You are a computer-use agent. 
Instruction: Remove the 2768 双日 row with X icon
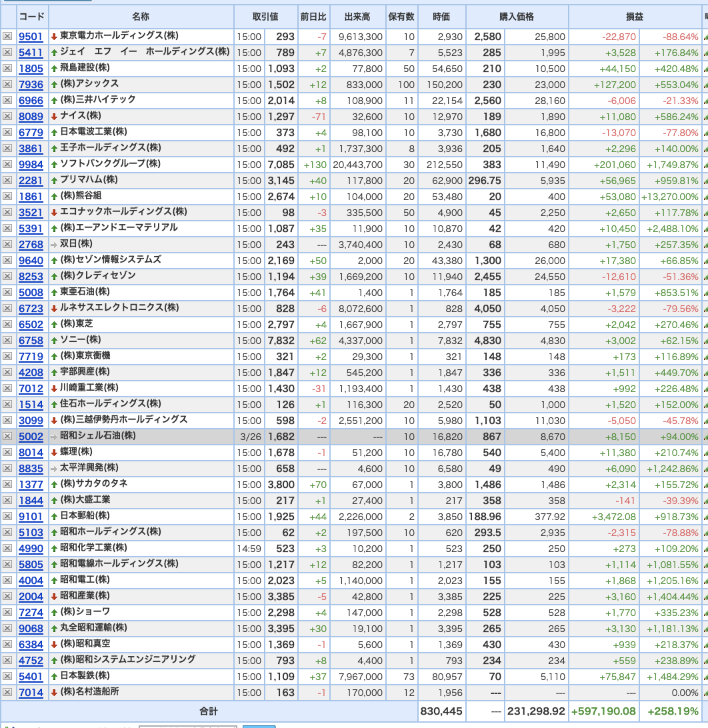tap(7, 245)
